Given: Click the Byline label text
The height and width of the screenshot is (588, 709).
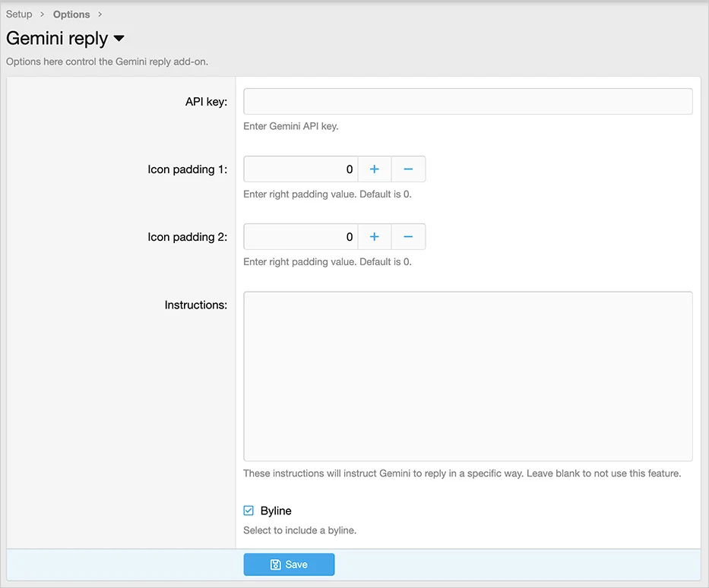Looking at the screenshot, I should (276, 511).
